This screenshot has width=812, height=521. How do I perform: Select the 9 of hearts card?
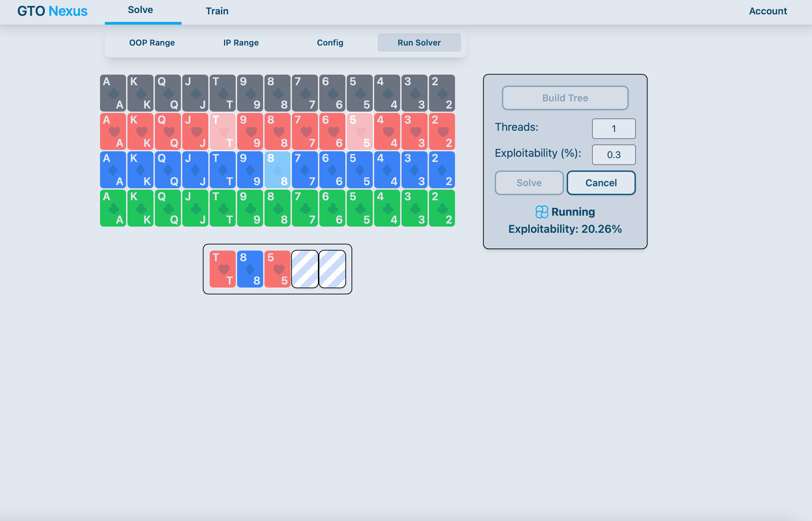click(x=250, y=131)
